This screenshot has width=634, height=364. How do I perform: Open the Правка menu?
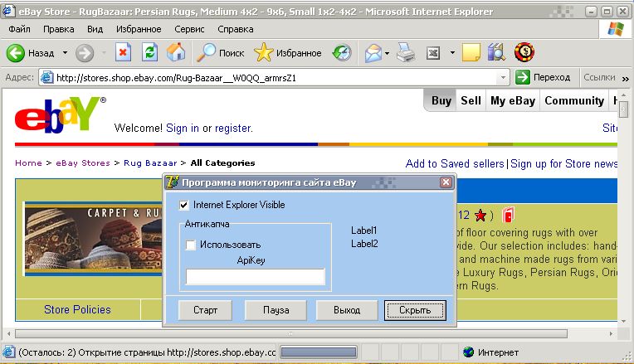pos(59,29)
